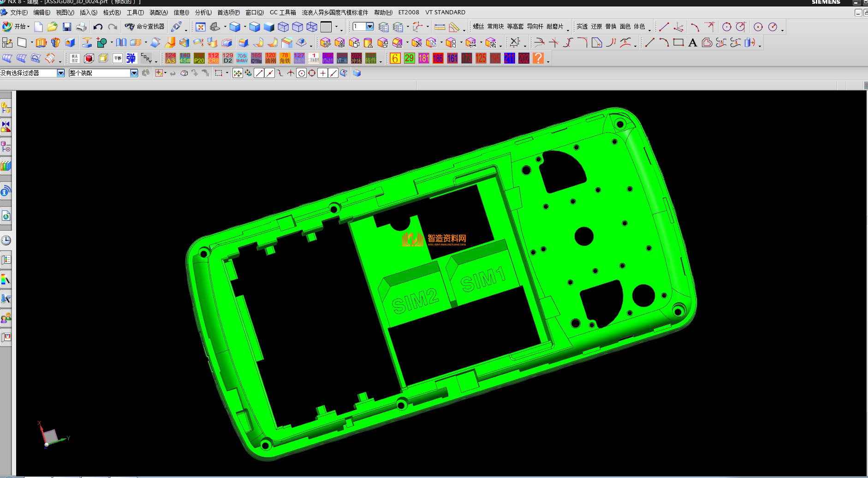868x478 pixels.
Task: Click the SIM1 label on the model
Action: click(482, 280)
